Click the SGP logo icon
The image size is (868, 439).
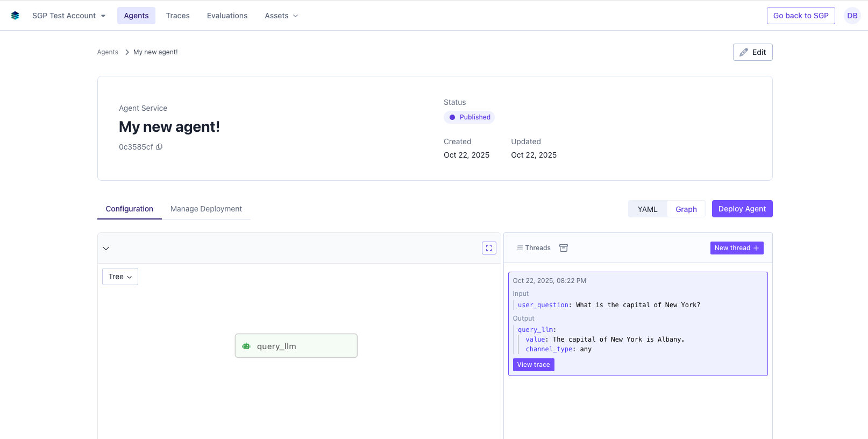(15, 16)
